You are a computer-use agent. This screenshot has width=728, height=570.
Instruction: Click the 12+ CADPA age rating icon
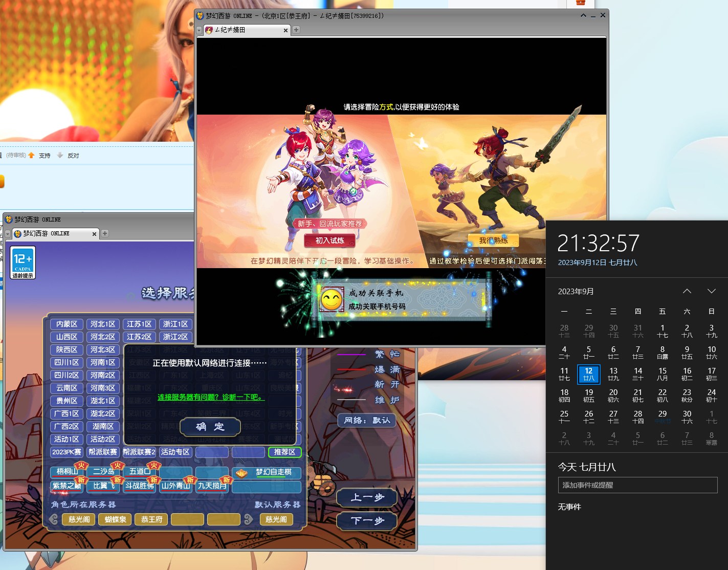click(x=23, y=262)
